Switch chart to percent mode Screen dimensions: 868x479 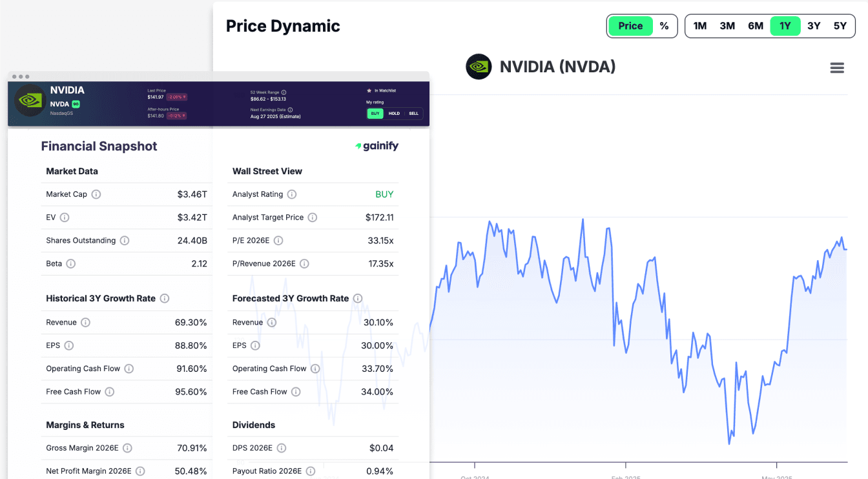(x=664, y=26)
